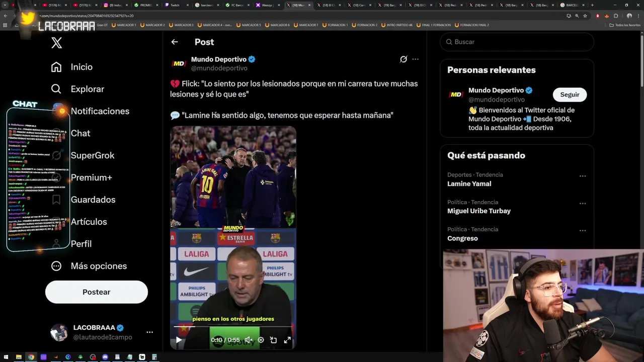Seek on the video progress bar
Viewport: 644px width, 362px height.
[232, 327]
